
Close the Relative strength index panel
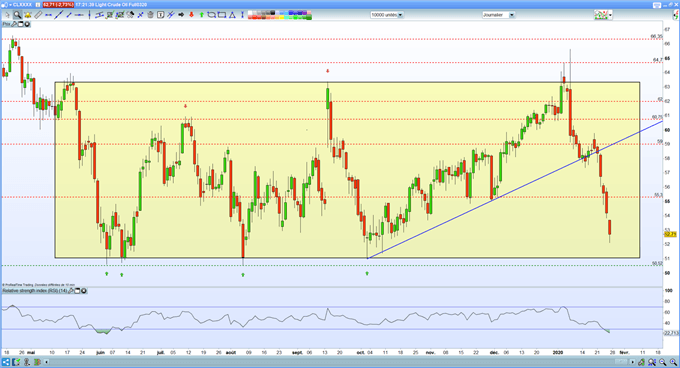pyautogui.click(x=84, y=290)
